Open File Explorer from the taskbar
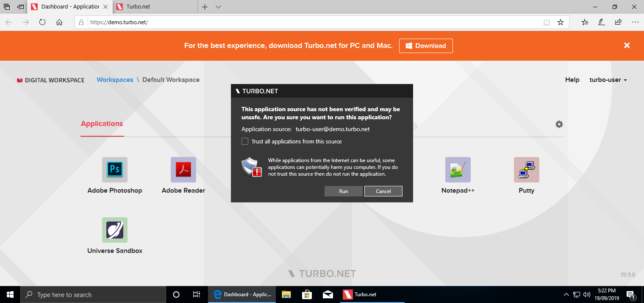The image size is (644, 303). pos(286,295)
